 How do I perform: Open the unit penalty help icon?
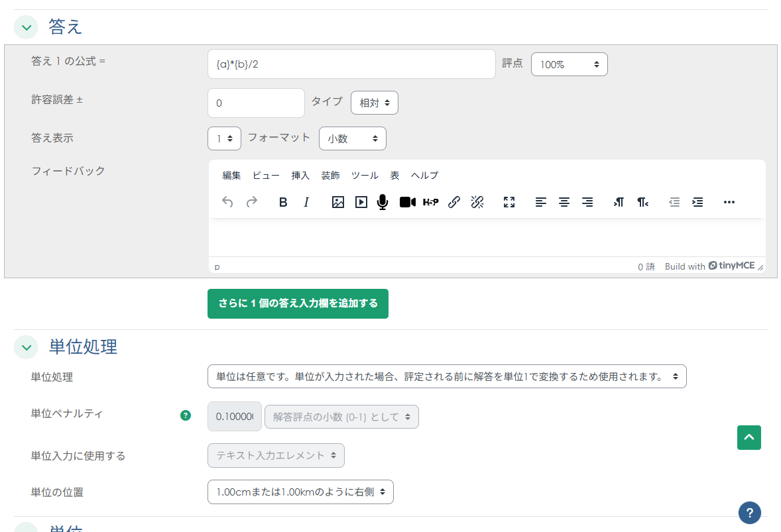pos(186,416)
